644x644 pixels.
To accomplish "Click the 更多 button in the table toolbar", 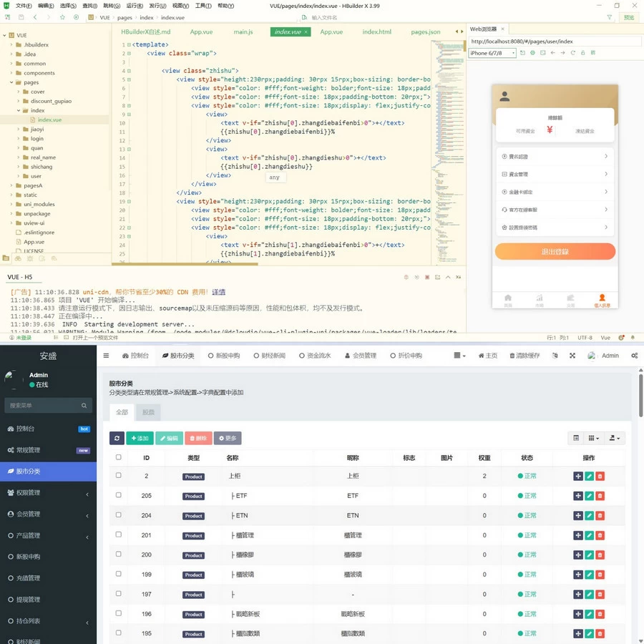I will point(228,438).
